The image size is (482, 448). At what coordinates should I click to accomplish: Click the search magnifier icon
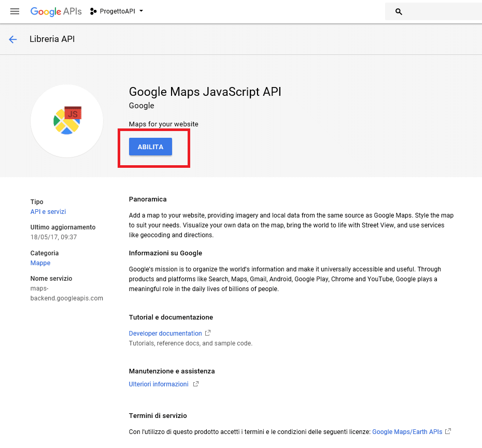tap(399, 12)
